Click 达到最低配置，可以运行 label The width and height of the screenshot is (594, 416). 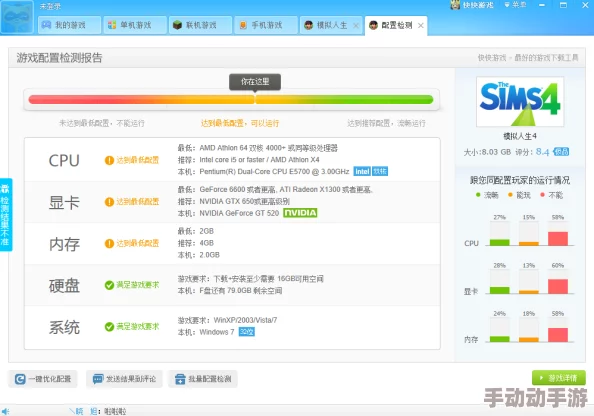240,123
